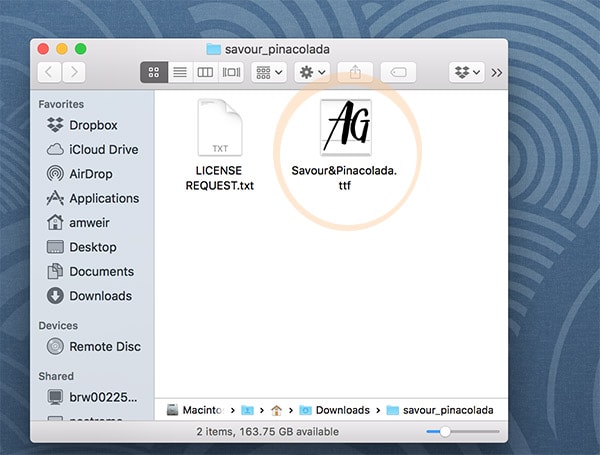Adjust the icon size slider
The width and height of the screenshot is (600, 455).
tap(445, 432)
